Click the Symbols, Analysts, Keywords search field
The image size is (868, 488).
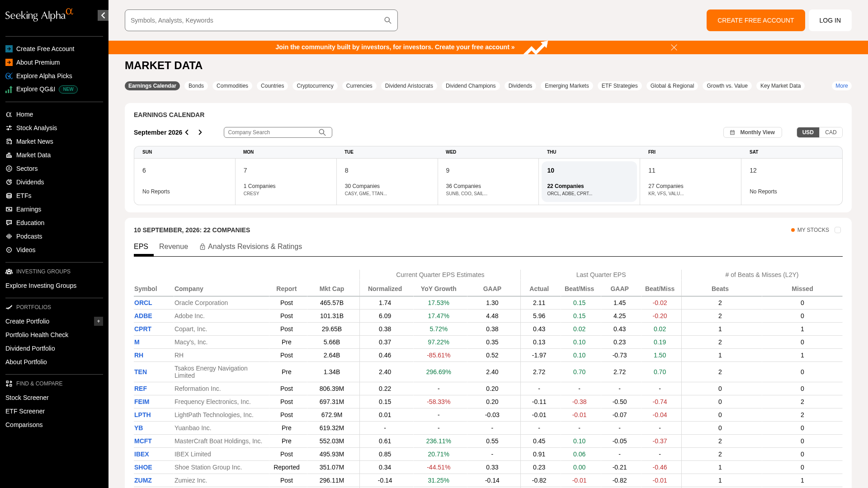[x=261, y=20]
